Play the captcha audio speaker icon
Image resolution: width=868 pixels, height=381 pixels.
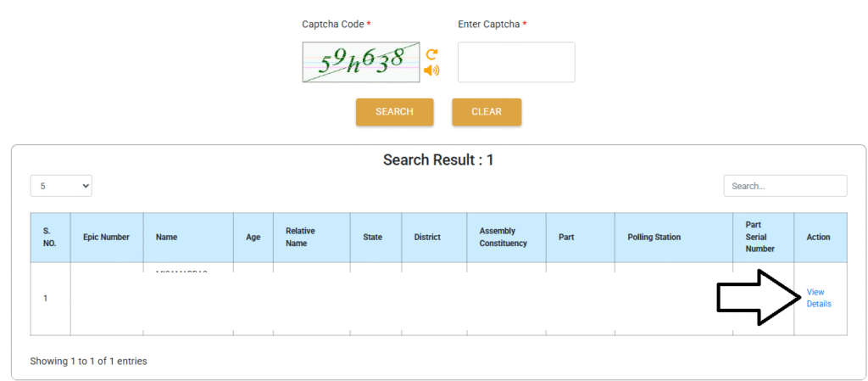tap(431, 70)
